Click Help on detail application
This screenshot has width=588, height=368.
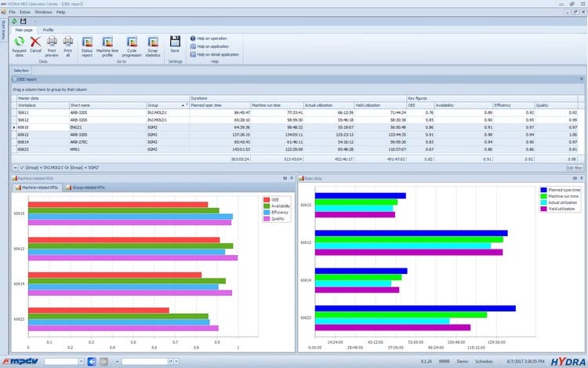coord(214,54)
